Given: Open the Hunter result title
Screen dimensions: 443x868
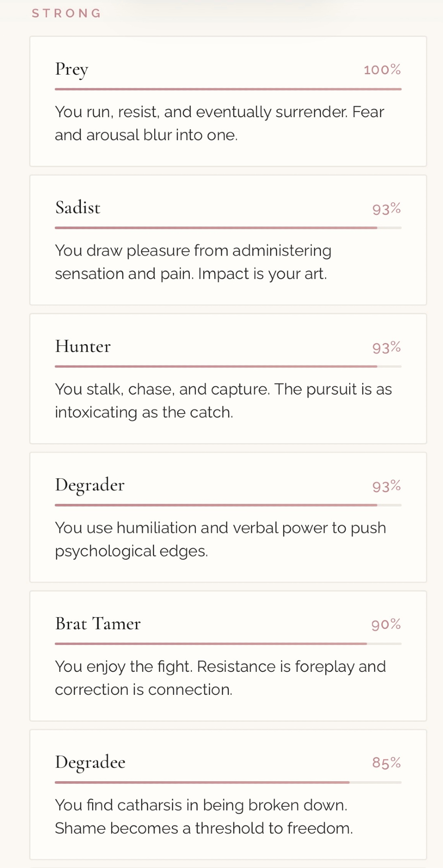Looking at the screenshot, I should pyautogui.click(x=83, y=346).
